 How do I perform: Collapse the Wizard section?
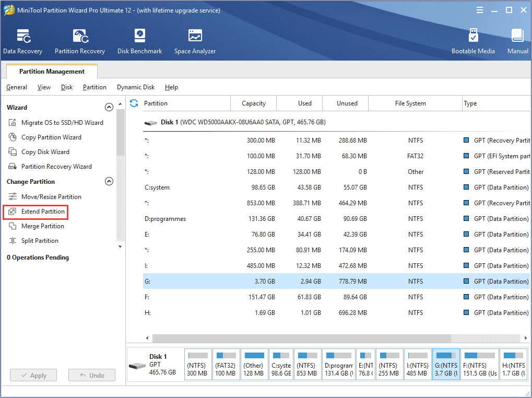pyautogui.click(x=109, y=107)
